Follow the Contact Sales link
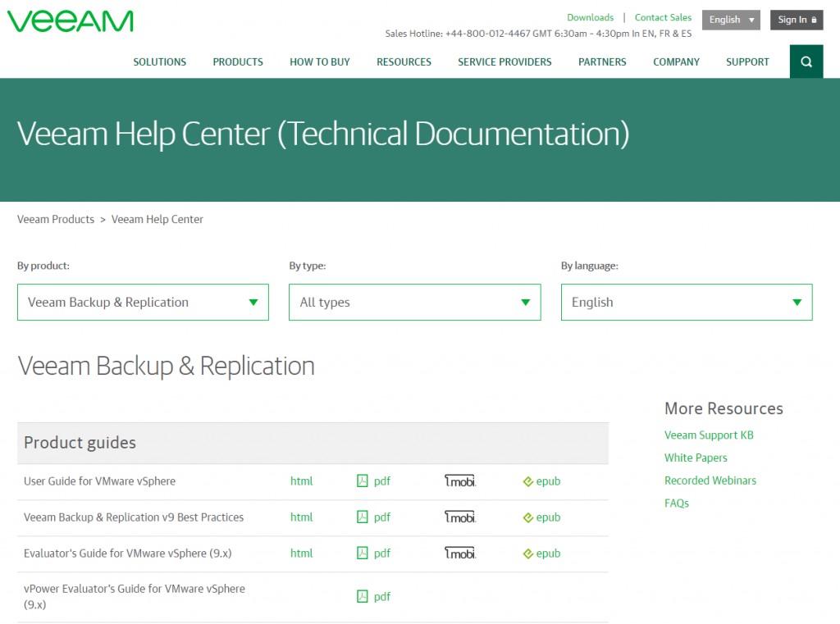 [663, 18]
